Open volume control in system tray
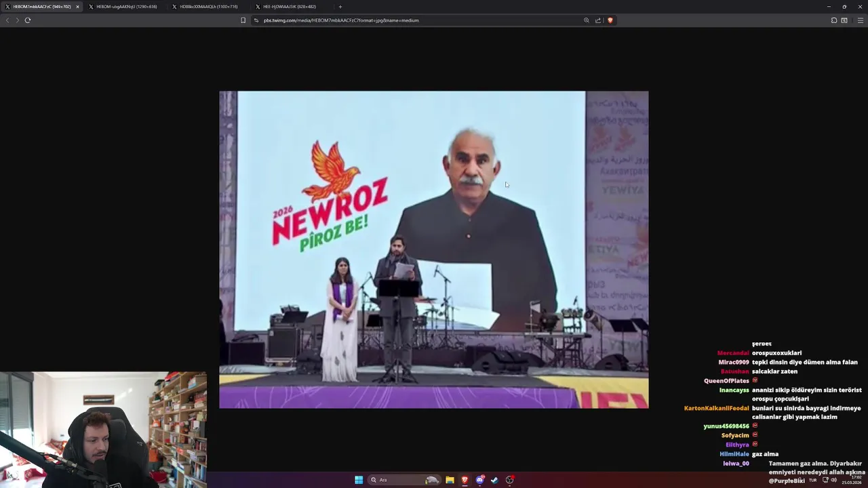The image size is (868, 488). 834,480
